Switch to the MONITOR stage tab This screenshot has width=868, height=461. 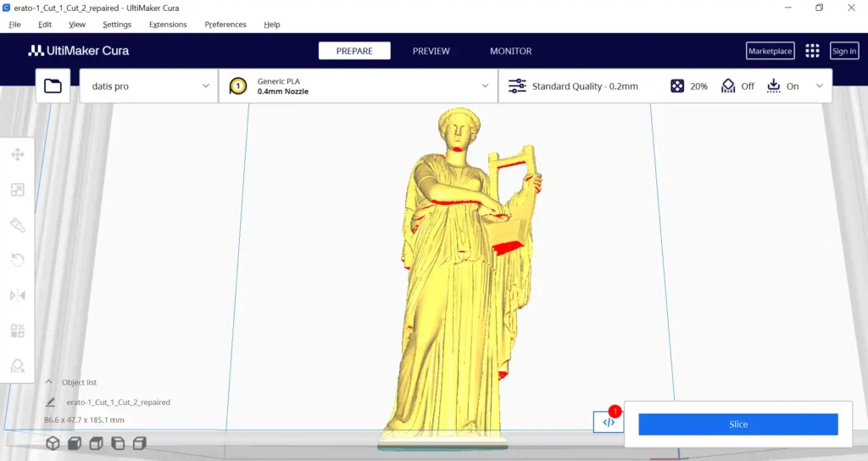pos(510,51)
